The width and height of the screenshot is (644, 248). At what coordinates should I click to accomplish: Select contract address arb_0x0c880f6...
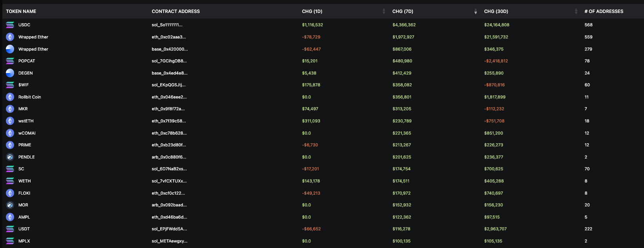pos(169,157)
